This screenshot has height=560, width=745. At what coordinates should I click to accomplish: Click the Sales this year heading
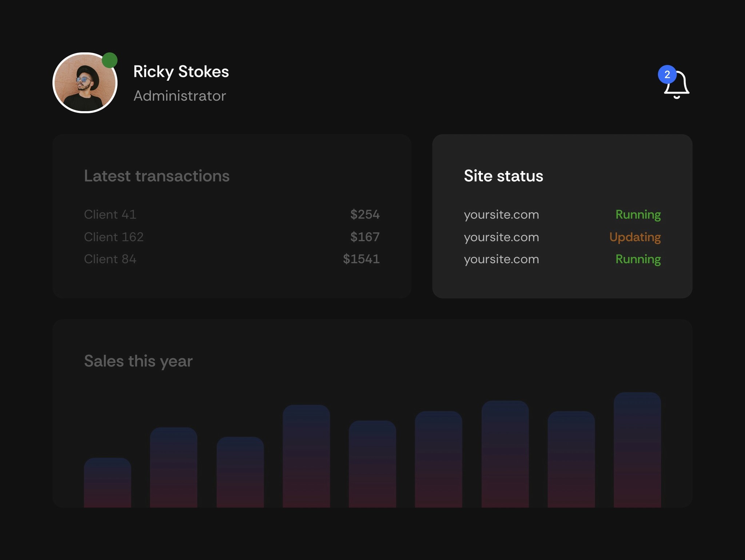(x=138, y=361)
